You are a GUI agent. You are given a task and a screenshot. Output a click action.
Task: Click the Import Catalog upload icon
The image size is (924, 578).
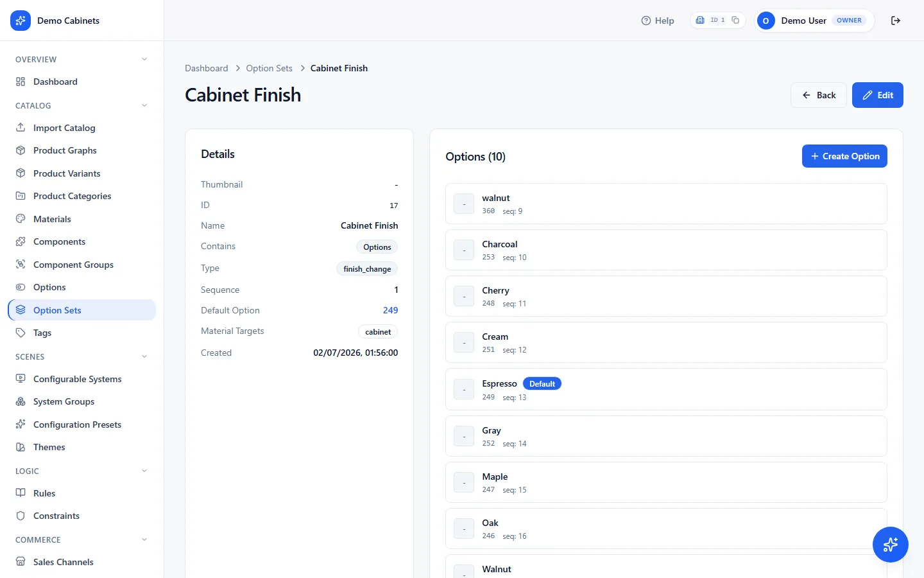(x=21, y=127)
